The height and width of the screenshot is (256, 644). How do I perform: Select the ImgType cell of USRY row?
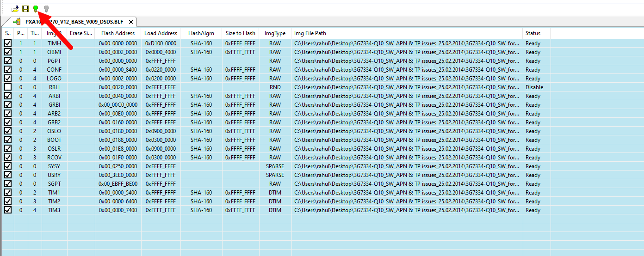coord(275,175)
